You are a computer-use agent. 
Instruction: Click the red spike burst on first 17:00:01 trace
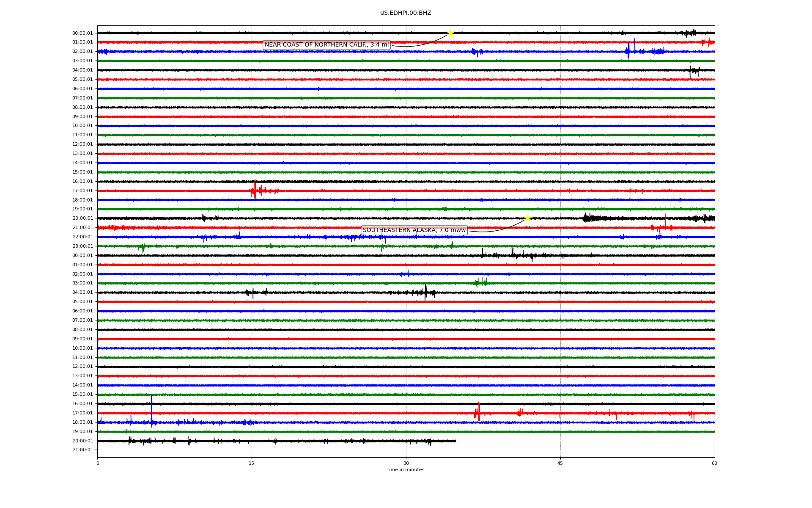pyautogui.click(x=255, y=190)
